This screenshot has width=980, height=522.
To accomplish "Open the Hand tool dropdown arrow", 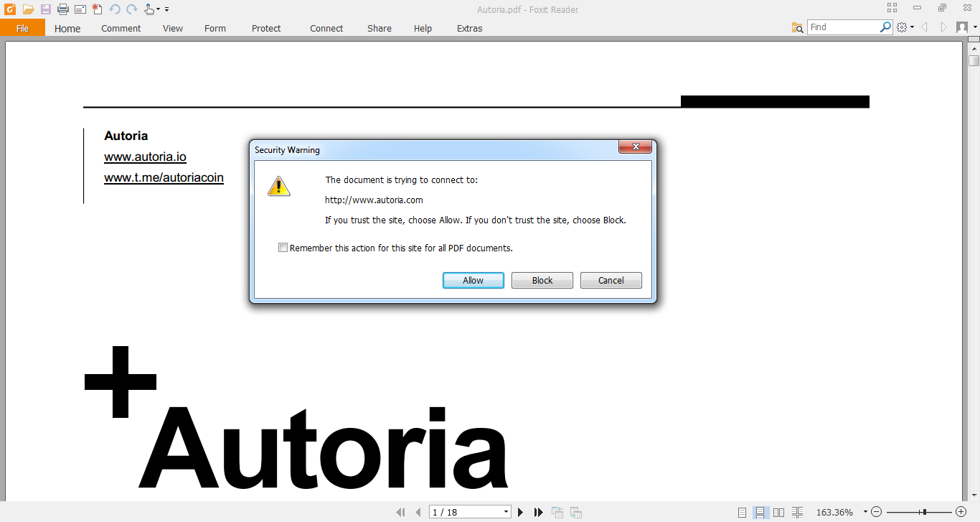I will 159,10.
